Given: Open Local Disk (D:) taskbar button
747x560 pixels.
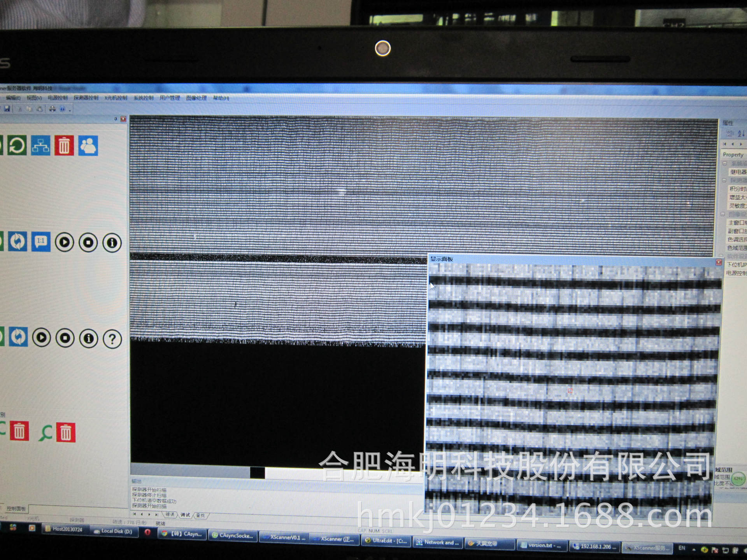Looking at the screenshot, I should [x=114, y=531].
